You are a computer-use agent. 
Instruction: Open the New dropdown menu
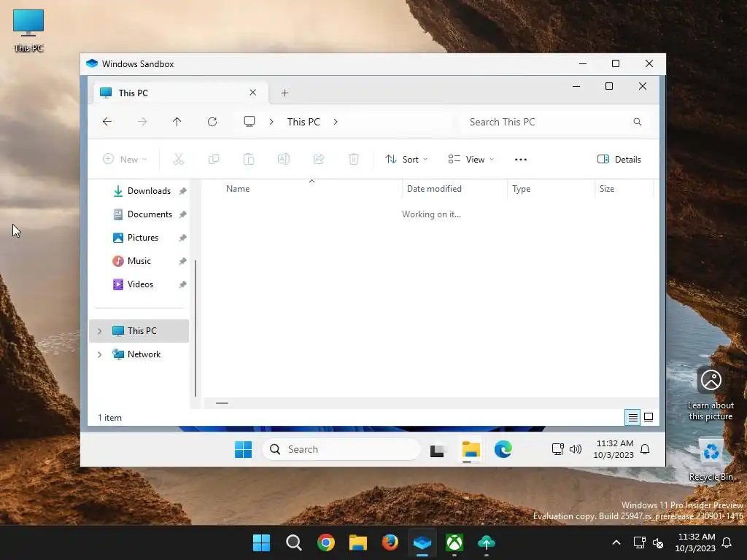click(125, 160)
